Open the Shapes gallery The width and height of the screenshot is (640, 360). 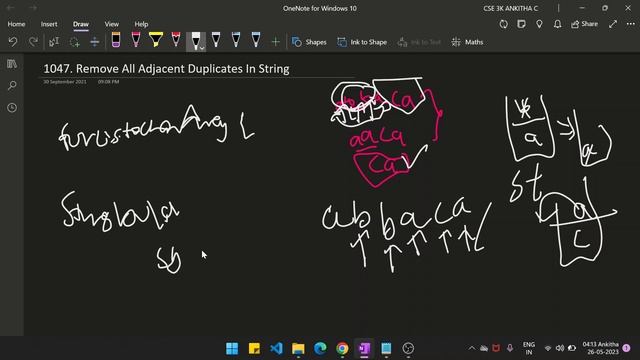[309, 42]
